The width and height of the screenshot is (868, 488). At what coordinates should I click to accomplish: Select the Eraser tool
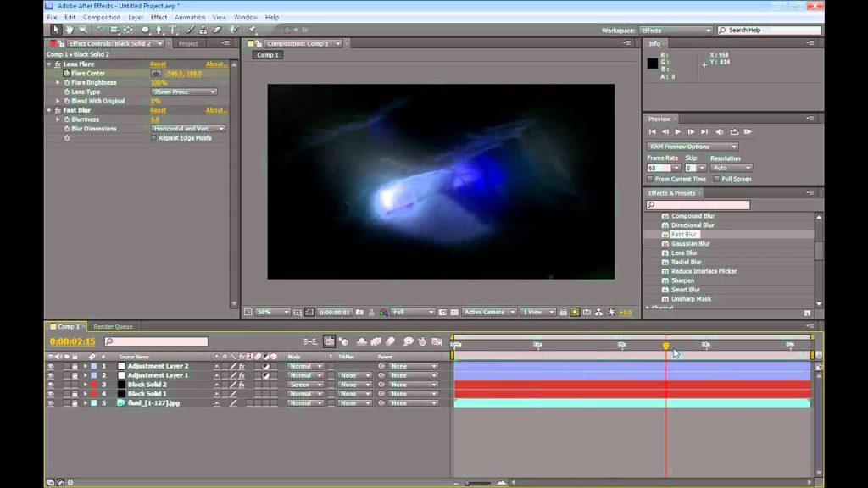(217, 30)
